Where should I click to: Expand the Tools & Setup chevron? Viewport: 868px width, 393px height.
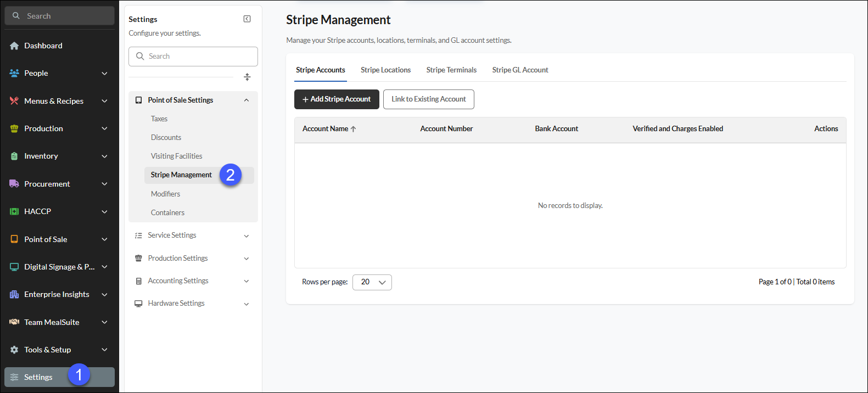104,350
